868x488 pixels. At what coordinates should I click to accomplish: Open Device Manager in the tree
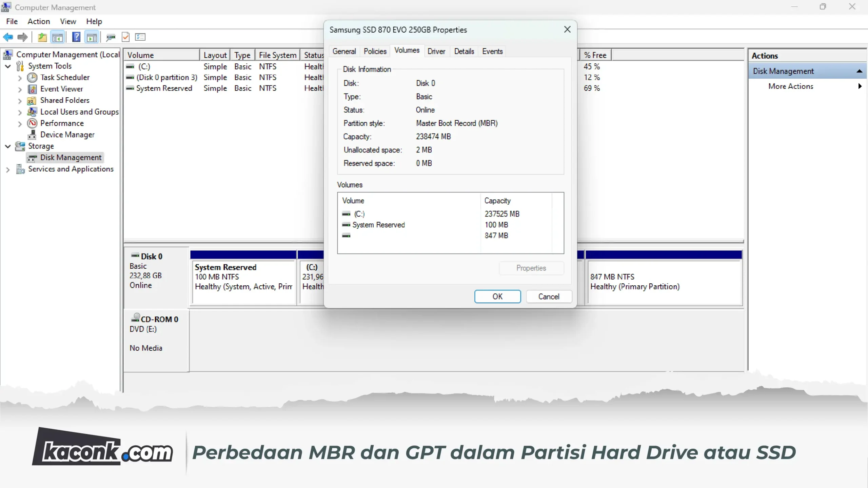click(67, 135)
